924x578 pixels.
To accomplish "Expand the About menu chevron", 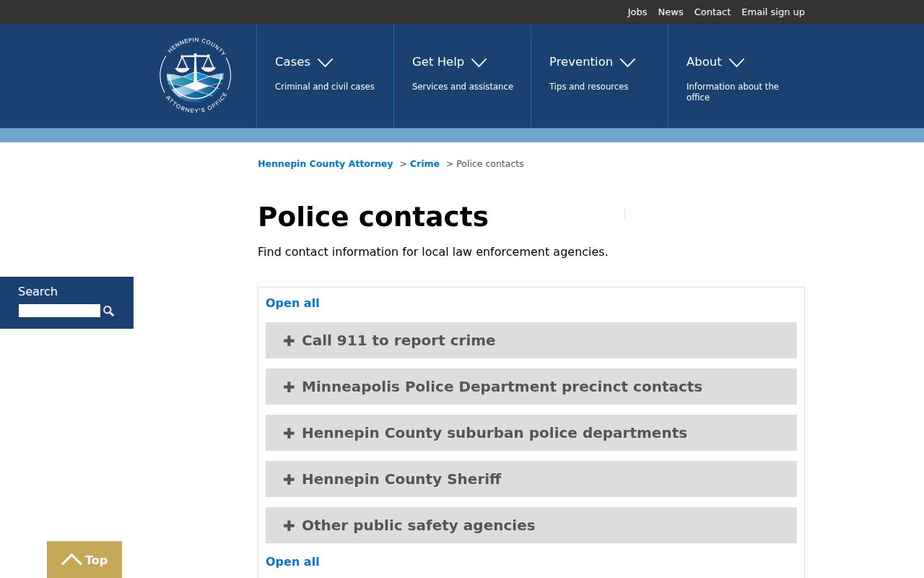I will 736,63.
